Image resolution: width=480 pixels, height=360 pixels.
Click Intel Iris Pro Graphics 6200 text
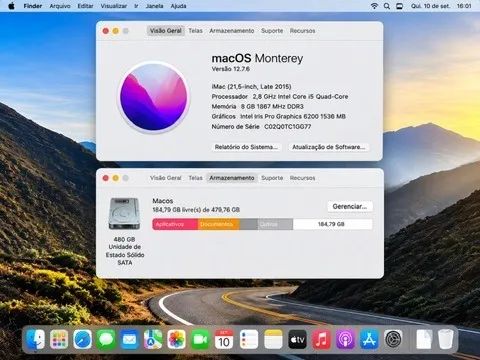coord(293,117)
